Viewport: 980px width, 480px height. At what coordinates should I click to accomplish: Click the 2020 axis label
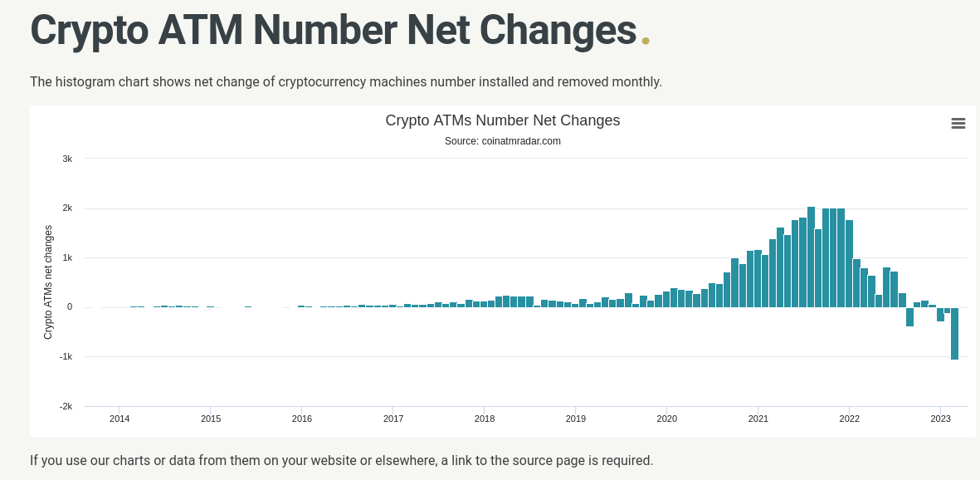pos(667,419)
